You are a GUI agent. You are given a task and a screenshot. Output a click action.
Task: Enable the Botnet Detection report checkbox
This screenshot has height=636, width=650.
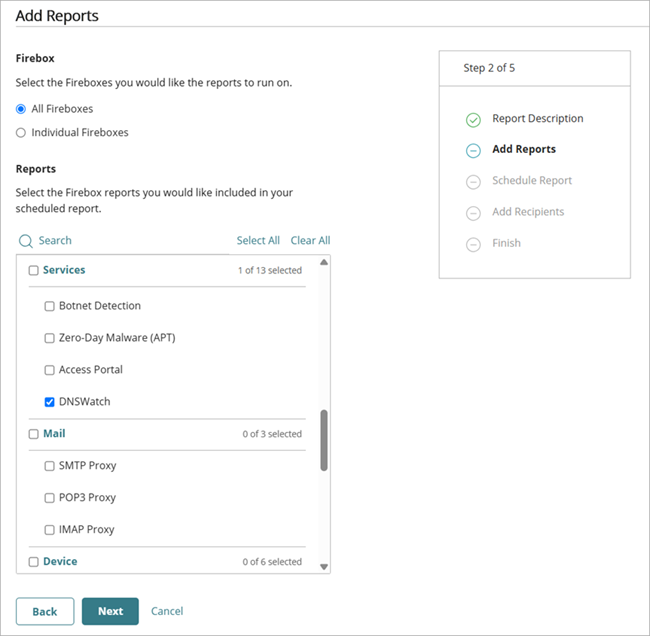pos(49,306)
